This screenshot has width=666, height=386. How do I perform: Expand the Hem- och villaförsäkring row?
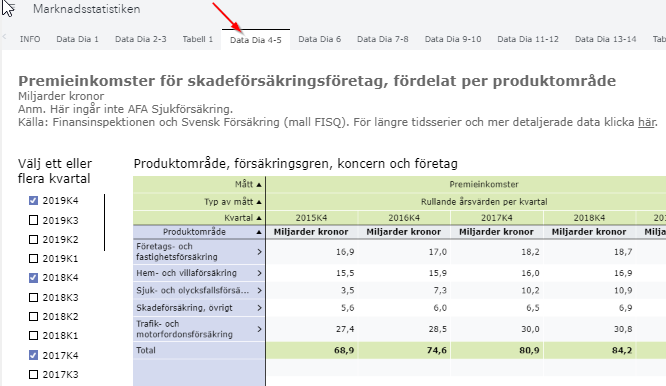tap(259, 273)
